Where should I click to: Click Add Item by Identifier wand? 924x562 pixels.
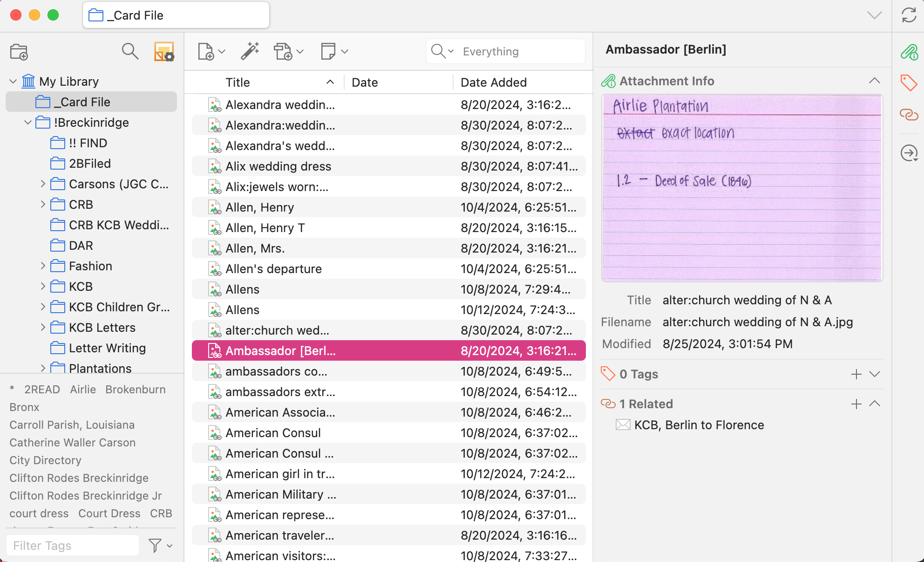[250, 51]
